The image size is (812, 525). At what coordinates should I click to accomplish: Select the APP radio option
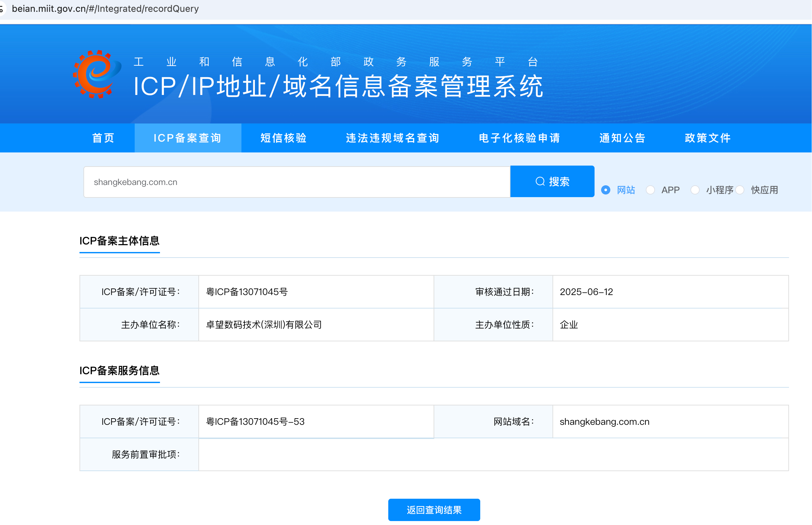pyautogui.click(x=650, y=190)
